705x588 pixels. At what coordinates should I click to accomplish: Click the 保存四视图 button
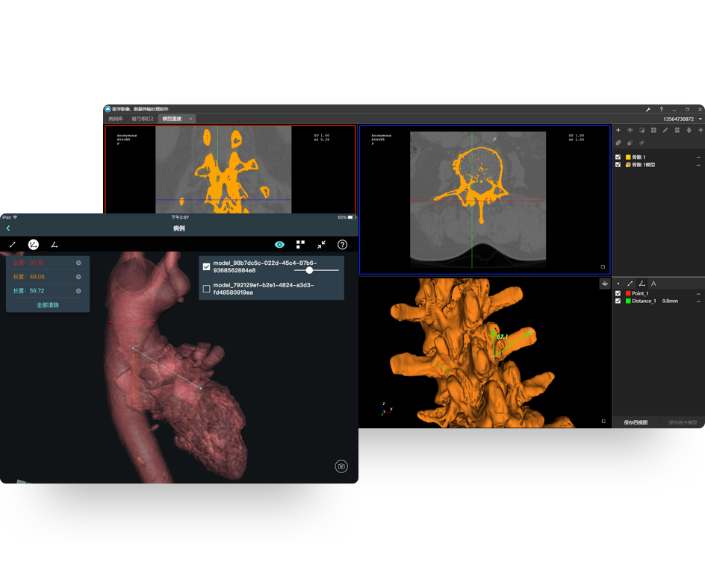point(636,422)
